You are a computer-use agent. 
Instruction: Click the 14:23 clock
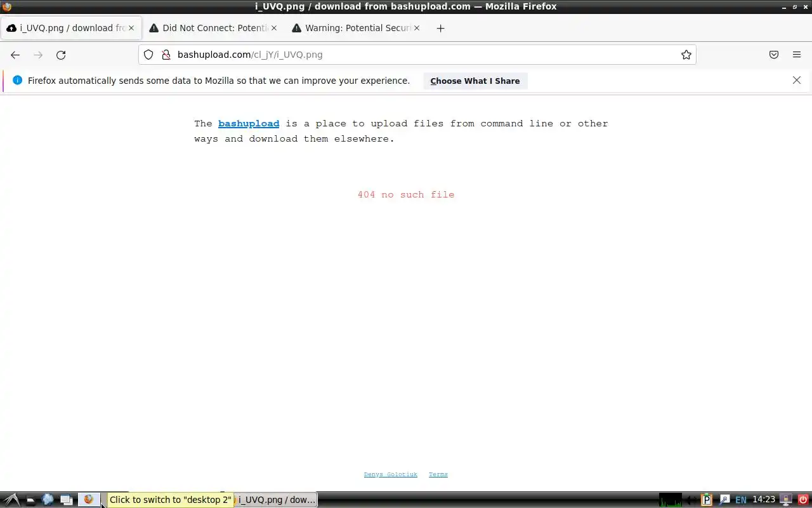(x=764, y=500)
